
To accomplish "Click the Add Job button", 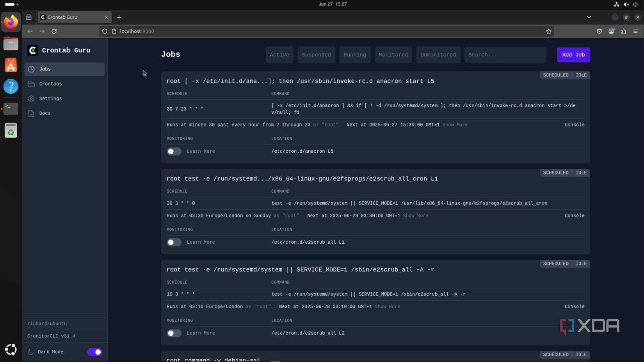I will click(x=573, y=55).
